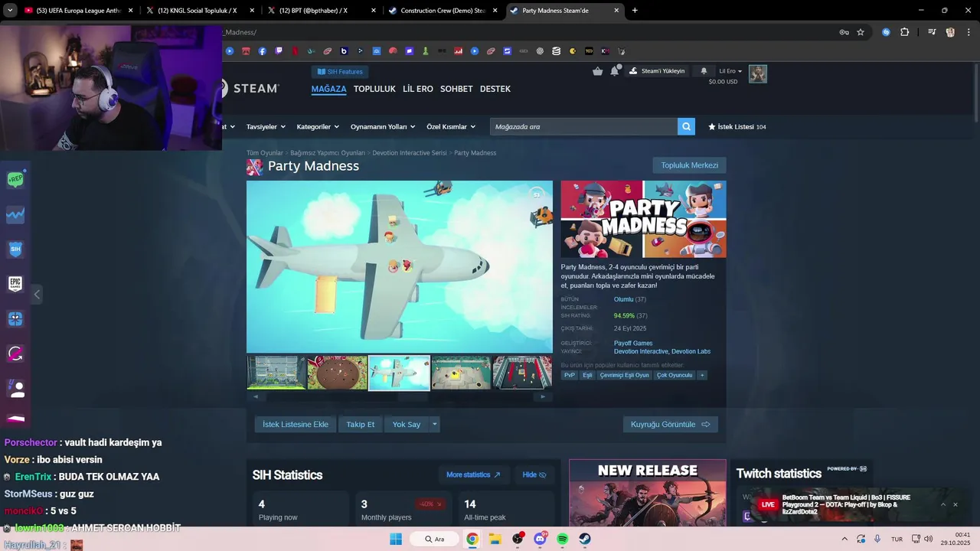Click the Yok Say button
The image size is (980, 551).
407,424
